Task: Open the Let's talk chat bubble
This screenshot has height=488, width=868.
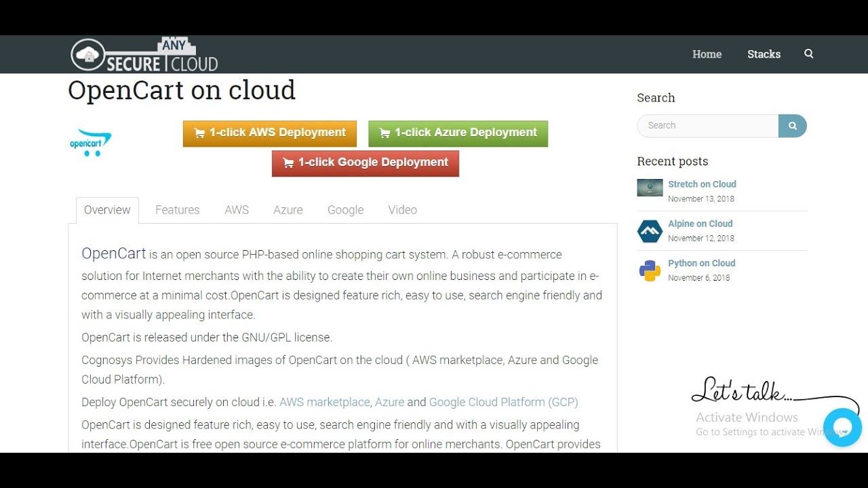Action: tap(842, 427)
